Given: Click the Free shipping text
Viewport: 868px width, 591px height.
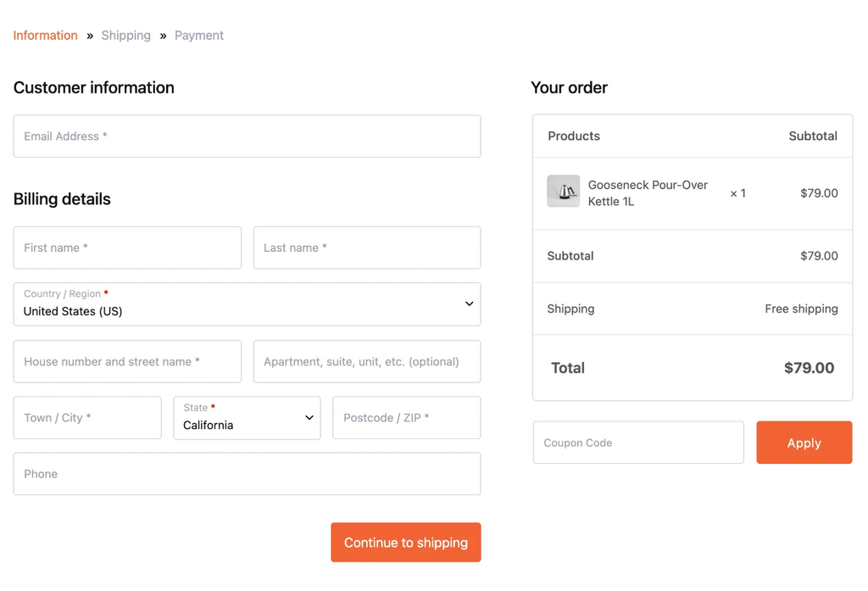Looking at the screenshot, I should pos(801,309).
